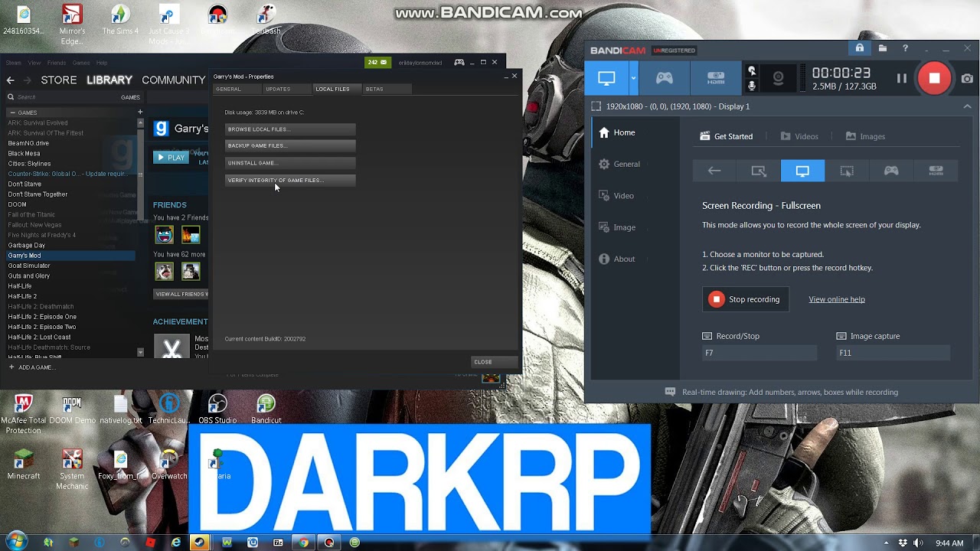Open Steam from the taskbar
This screenshot has height=551, width=980.
201,543
